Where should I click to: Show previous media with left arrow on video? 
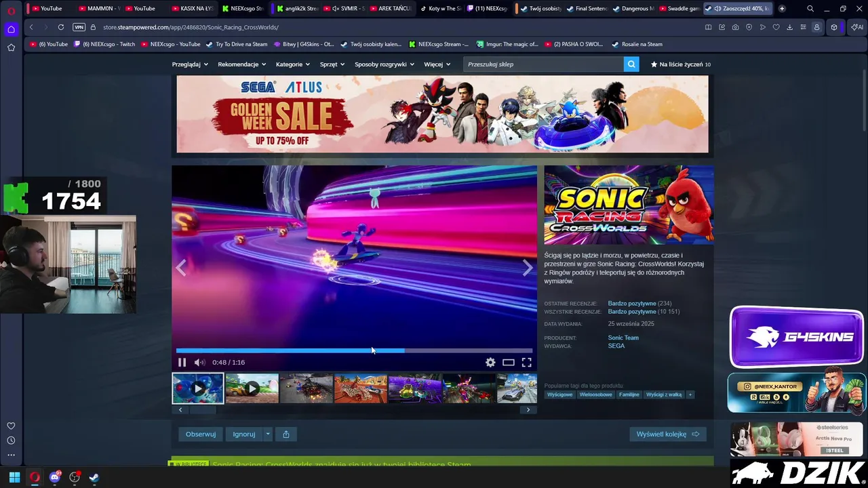tap(181, 268)
